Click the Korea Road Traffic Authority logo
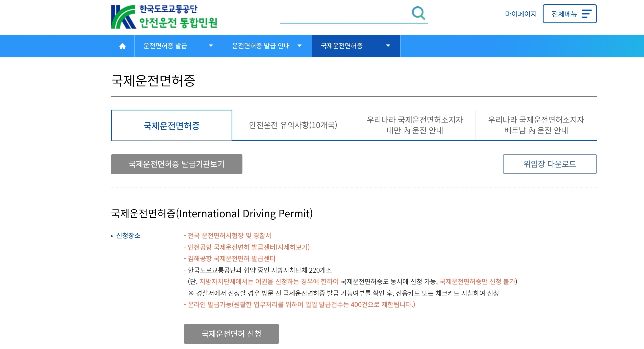 coord(164,17)
